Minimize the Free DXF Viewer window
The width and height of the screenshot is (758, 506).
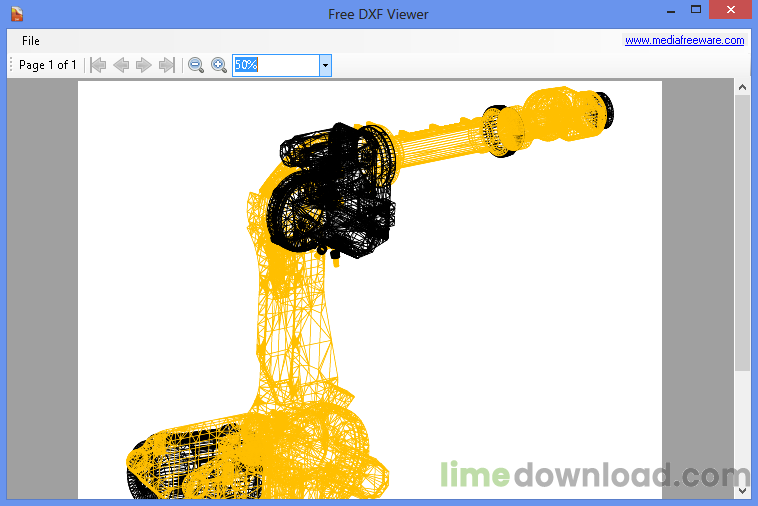click(x=671, y=10)
